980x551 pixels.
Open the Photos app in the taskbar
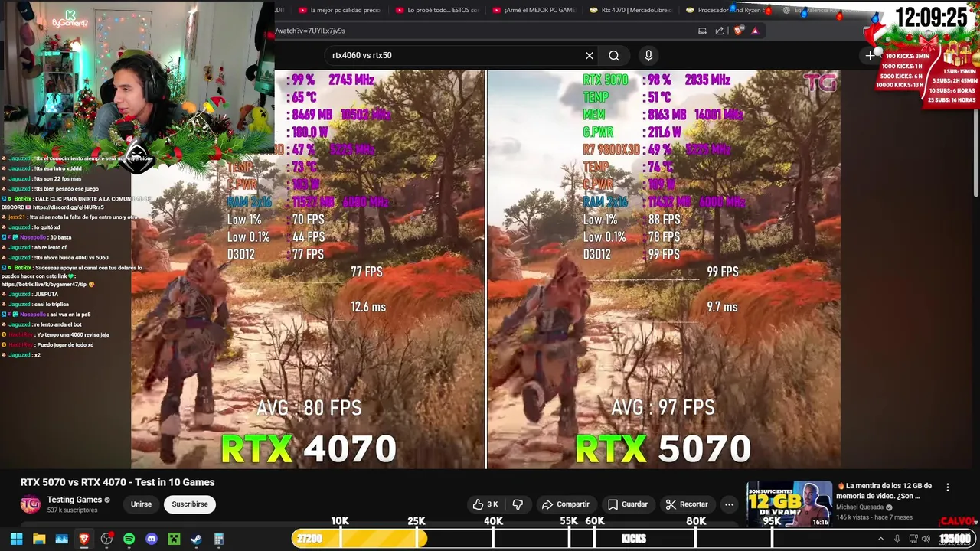61,539
